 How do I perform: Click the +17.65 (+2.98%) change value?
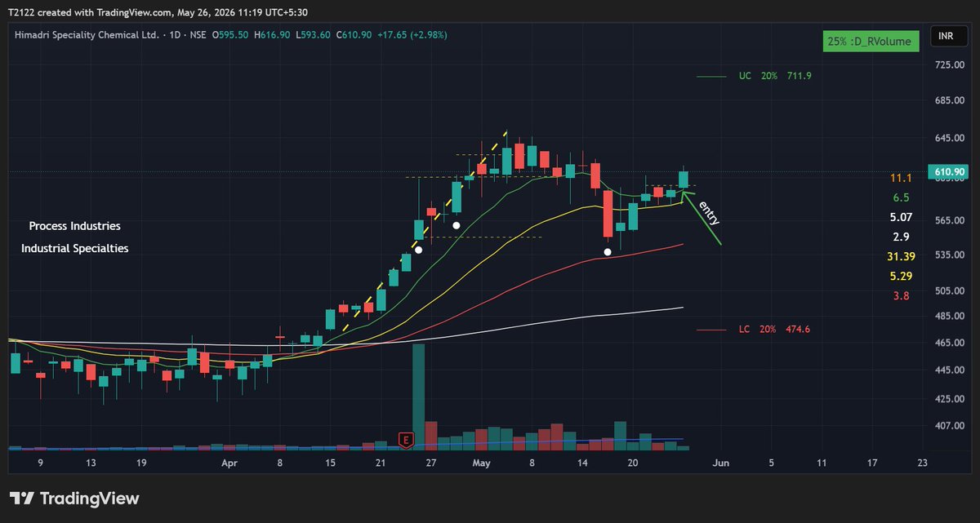[412, 35]
